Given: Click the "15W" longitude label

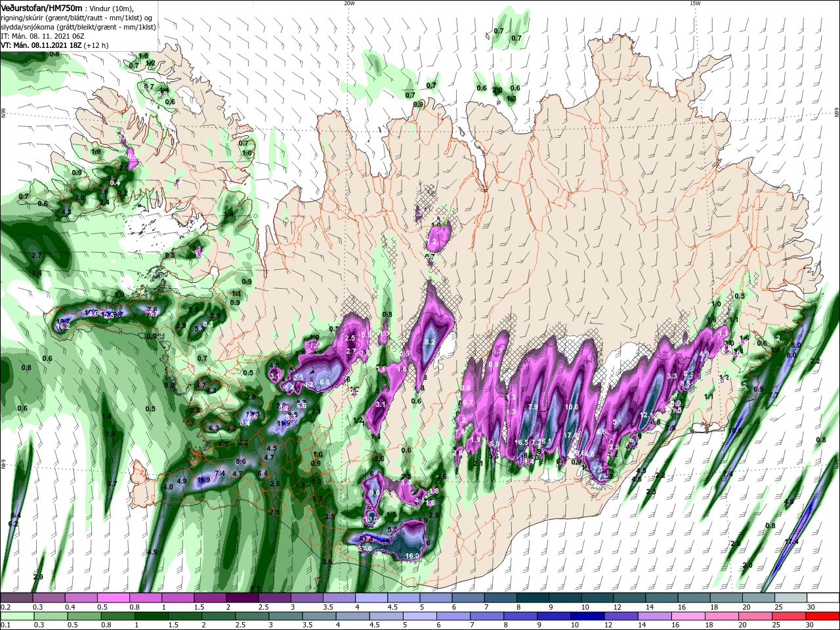Looking at the screenshot, I should pos(695,3).
